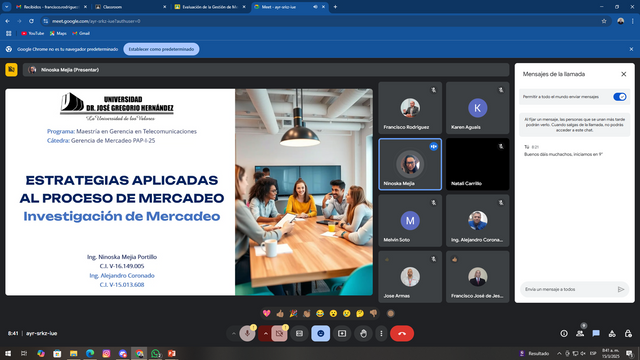Leave the call with the red hang-up button
This screenshot has width=640, height=360.
pos(402,333)
